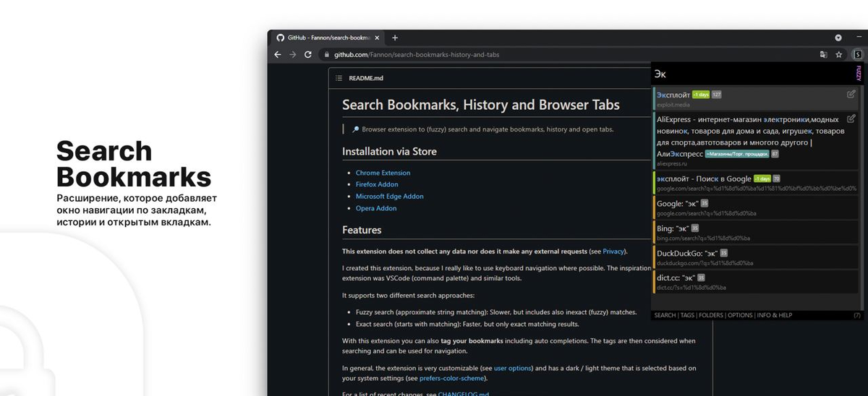
Task: Toggle the FUZZY search mode label
Action: [859, 73]
